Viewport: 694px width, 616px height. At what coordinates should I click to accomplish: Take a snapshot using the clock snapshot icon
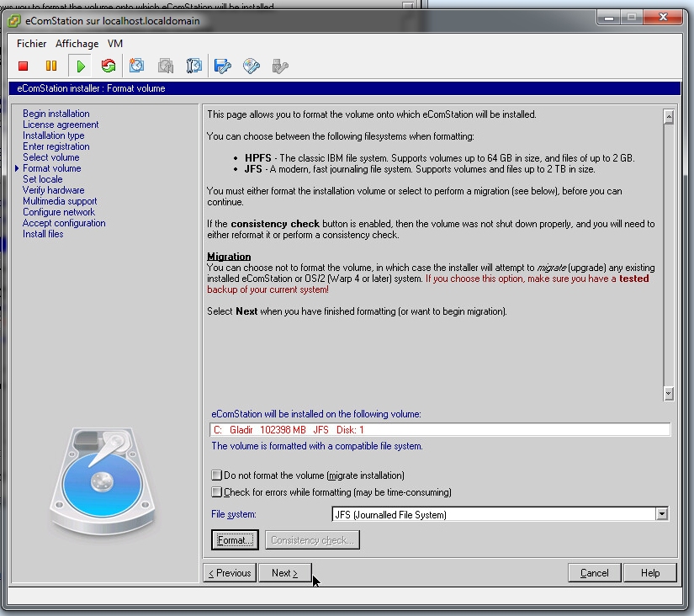tap(137, 66)
